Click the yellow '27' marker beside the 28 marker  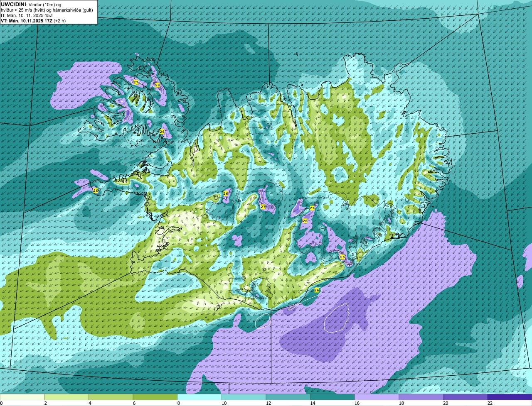click(136, 82)
